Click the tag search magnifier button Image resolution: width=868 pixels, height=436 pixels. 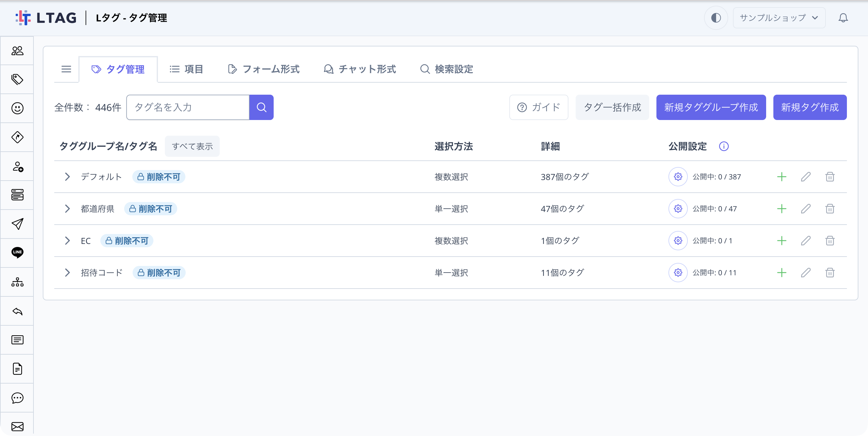click(x=261, y=107)
